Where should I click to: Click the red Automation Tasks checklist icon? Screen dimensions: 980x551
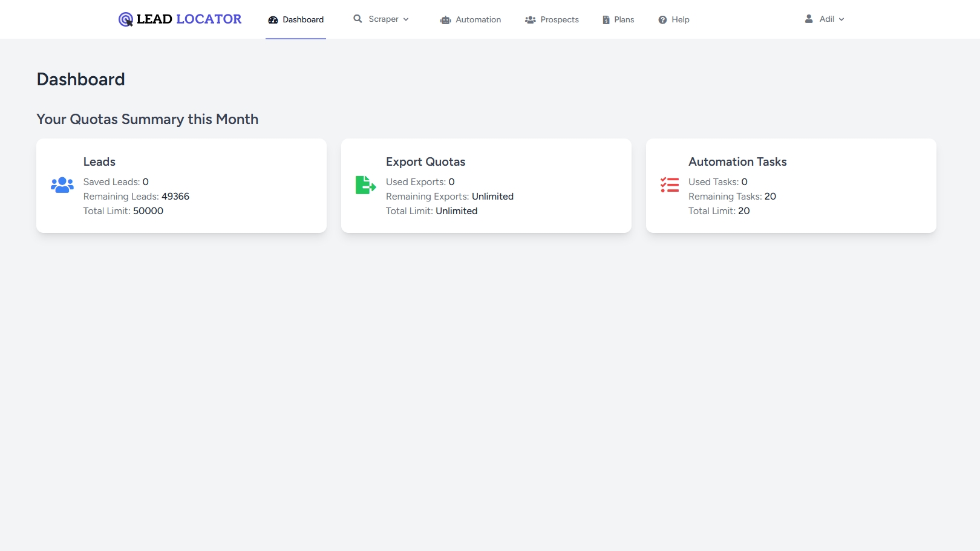click(x=670, y=185)
